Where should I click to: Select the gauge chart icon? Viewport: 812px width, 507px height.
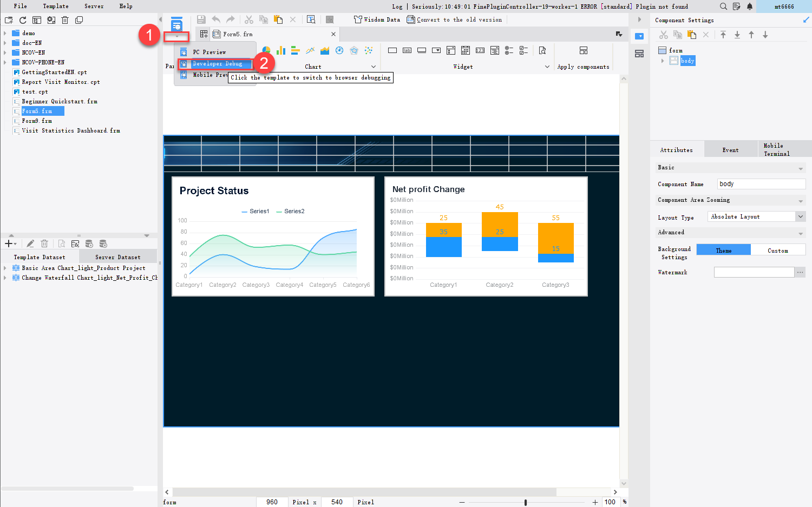point(339,50)
